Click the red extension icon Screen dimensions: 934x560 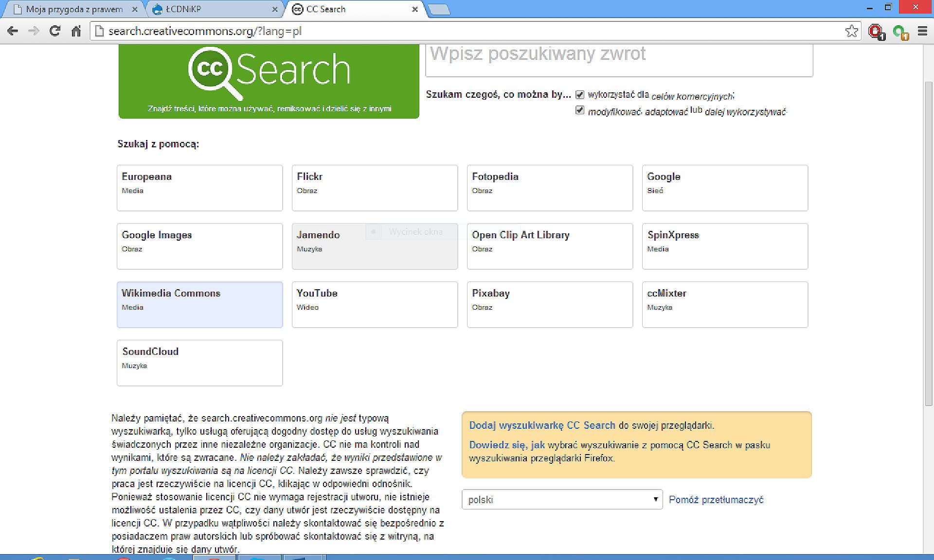click(x=876, y=32)
